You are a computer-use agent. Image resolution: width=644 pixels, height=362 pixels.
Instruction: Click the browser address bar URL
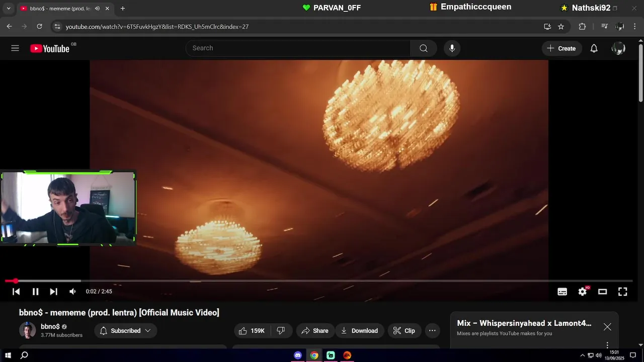157,27
